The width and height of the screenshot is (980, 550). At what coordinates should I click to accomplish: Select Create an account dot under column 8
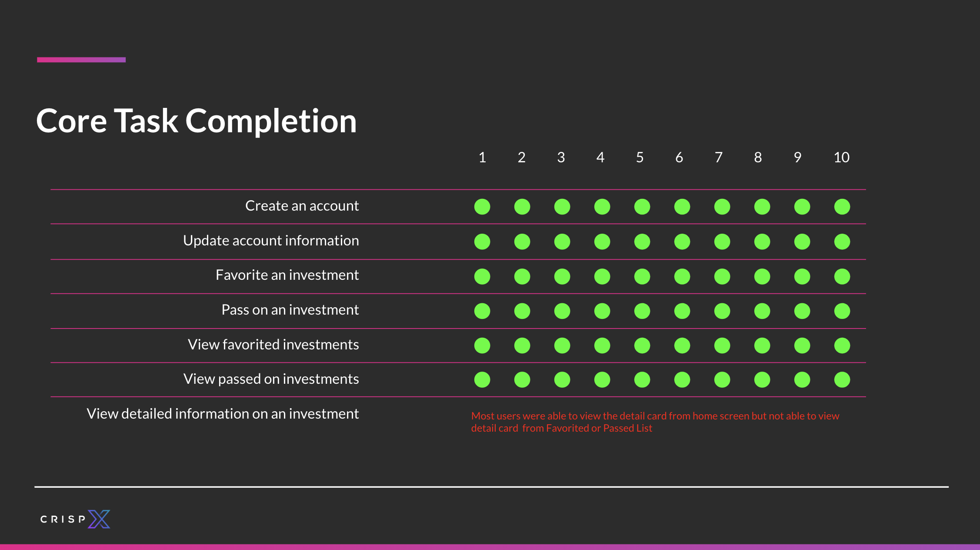762,207
